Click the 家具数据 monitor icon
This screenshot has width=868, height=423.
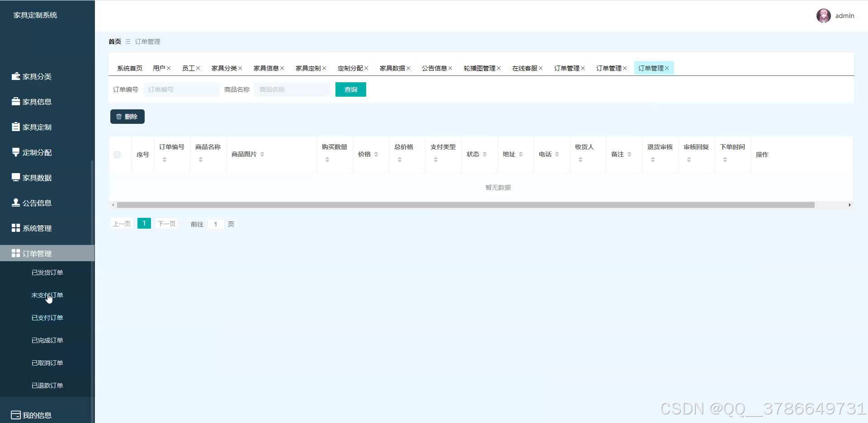pyautogui.click(x=16, y=177)
